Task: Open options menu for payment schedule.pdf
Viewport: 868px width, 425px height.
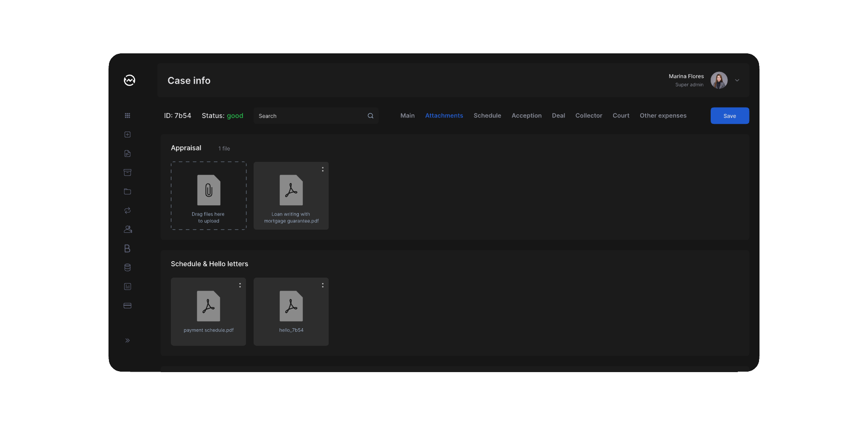Action: click(240, 285)
